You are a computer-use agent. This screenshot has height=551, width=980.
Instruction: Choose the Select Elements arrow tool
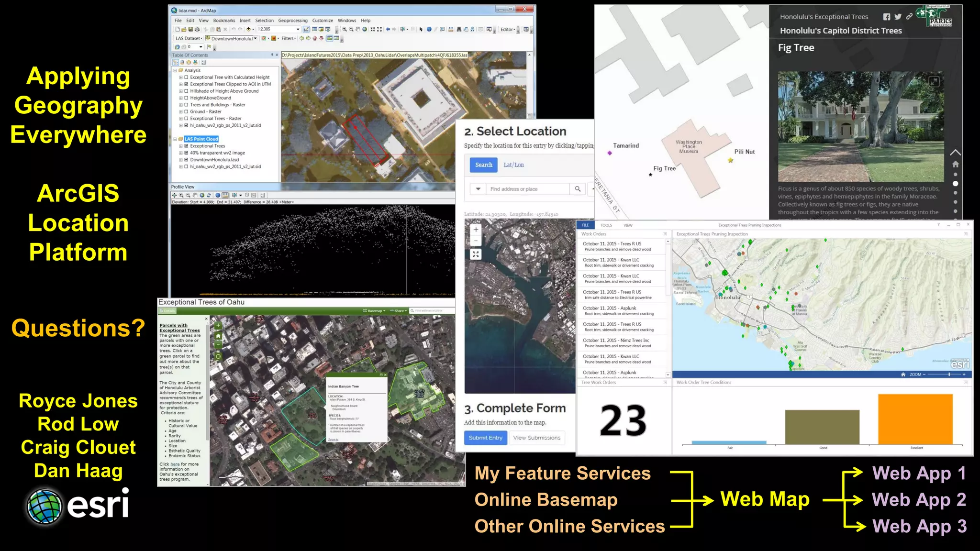pyautogui.click(x=421, y=29)
